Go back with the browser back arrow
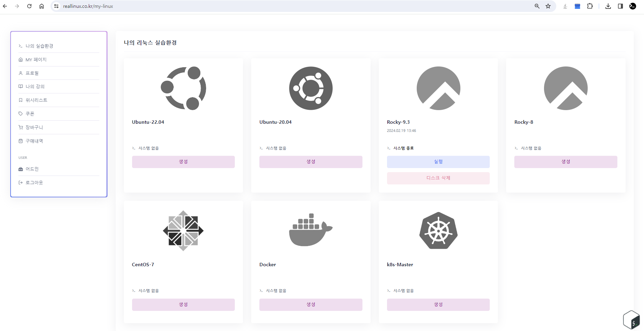 [x=5, y=6]
